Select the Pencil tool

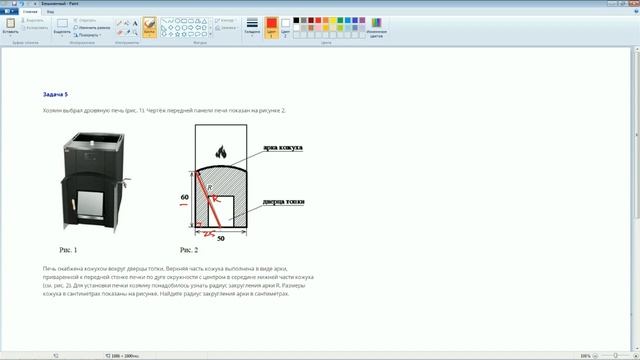pyautogui.click(x=119, y=23)
